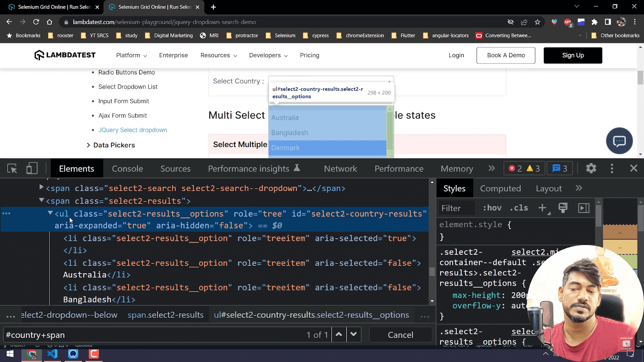Collapse the select2-results span node
Image resolution: width=644 pixels, height=362 pixels.
coord(41,200)
